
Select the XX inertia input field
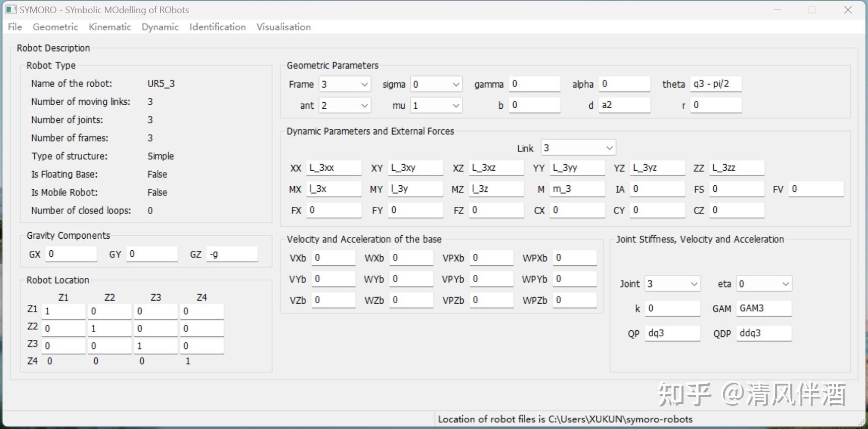[333, 168]
